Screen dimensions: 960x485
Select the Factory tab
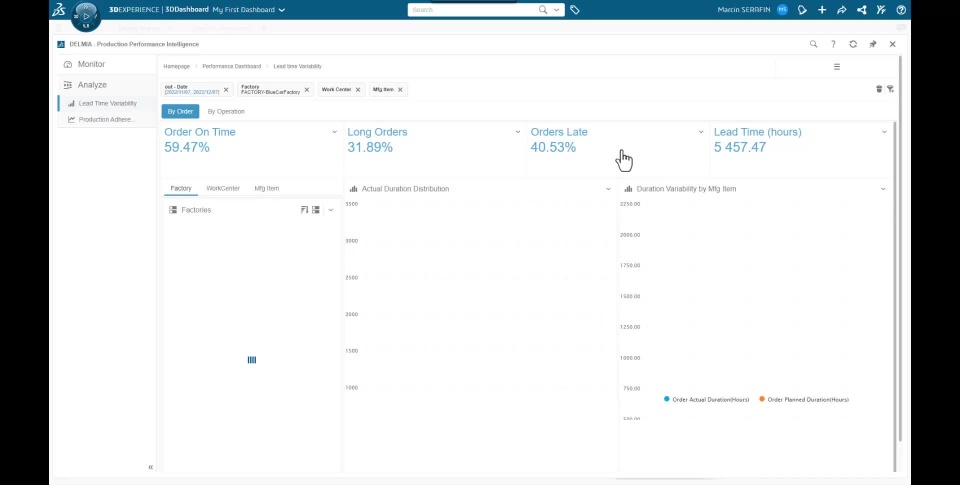(181, 189)
